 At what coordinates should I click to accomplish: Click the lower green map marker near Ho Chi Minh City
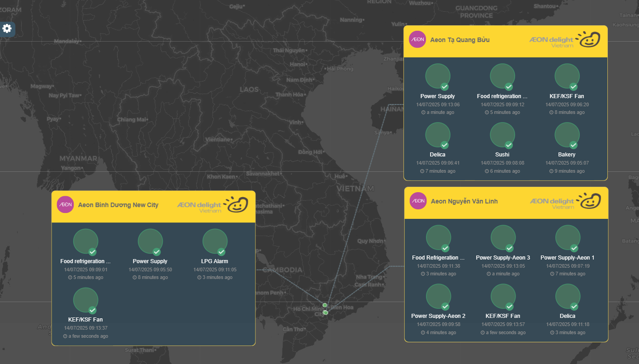pyautogui.click(x=326, y=312)
